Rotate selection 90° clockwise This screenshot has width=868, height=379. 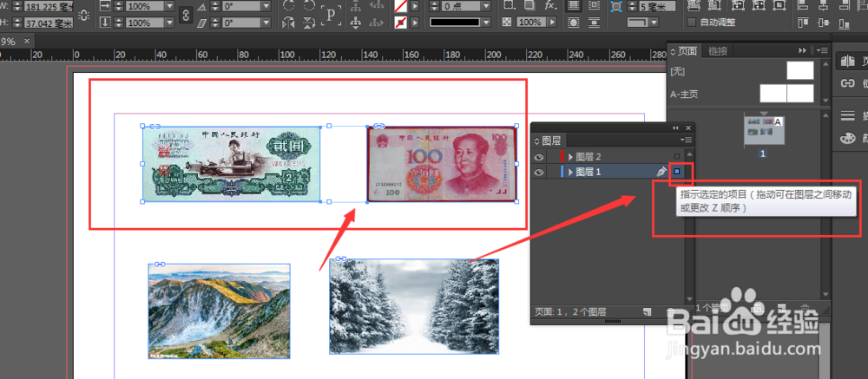tap(288, 5)
